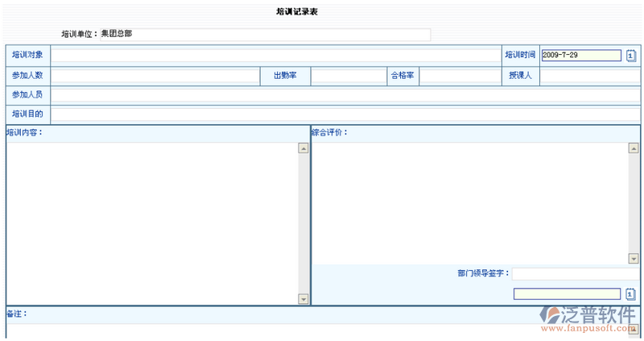
Task: Click the 培训对象 input field
Action: [x=275, y=56]
